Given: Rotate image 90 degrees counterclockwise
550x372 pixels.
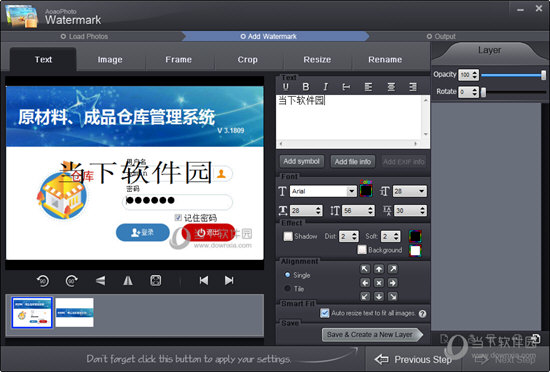Looking at the screenshot, I should pos(43,280).
